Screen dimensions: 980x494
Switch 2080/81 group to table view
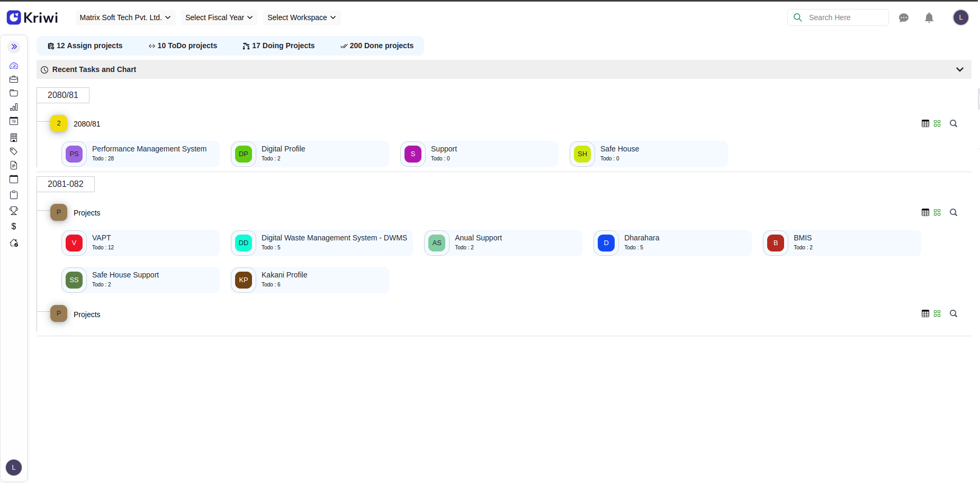925,123
